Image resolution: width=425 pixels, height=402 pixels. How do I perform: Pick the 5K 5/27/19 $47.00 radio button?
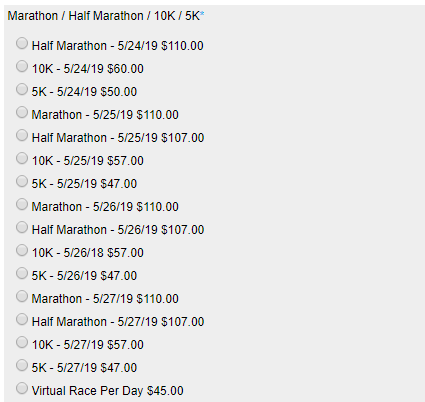click(22, 365)
